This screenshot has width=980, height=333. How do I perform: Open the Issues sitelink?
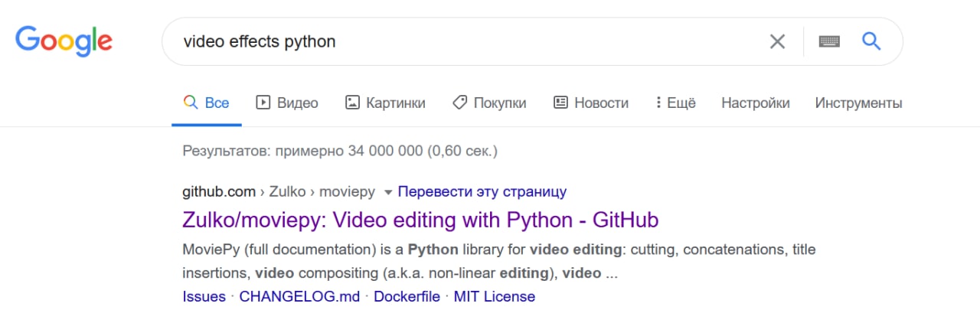[204, 296]
